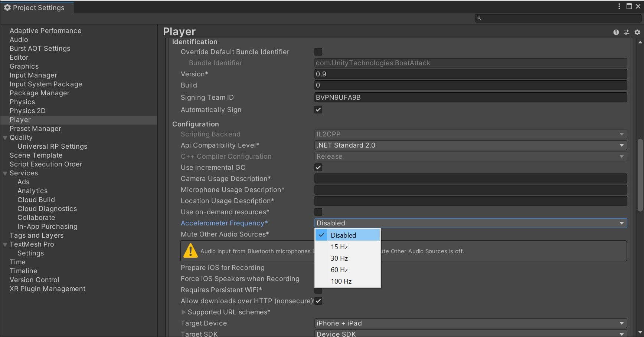
Task: Expand the Supported URL schemes section
Action: 184,312
